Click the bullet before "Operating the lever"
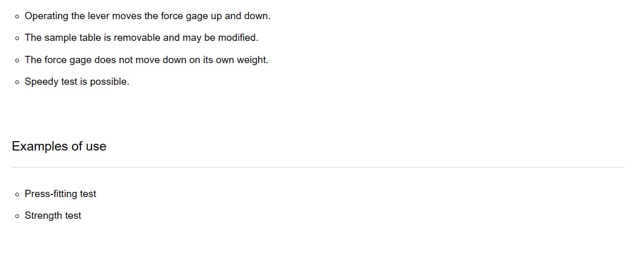 (18, 17)
